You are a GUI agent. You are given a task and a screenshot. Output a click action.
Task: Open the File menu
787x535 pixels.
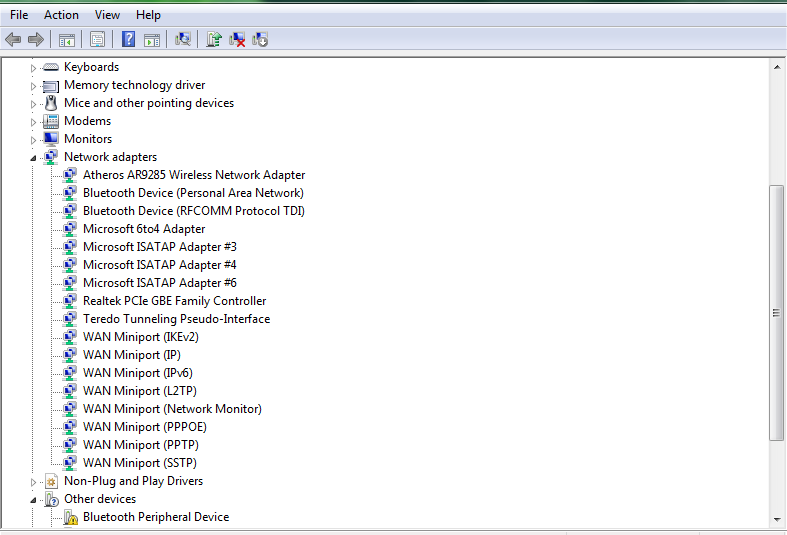click(19, 15)
